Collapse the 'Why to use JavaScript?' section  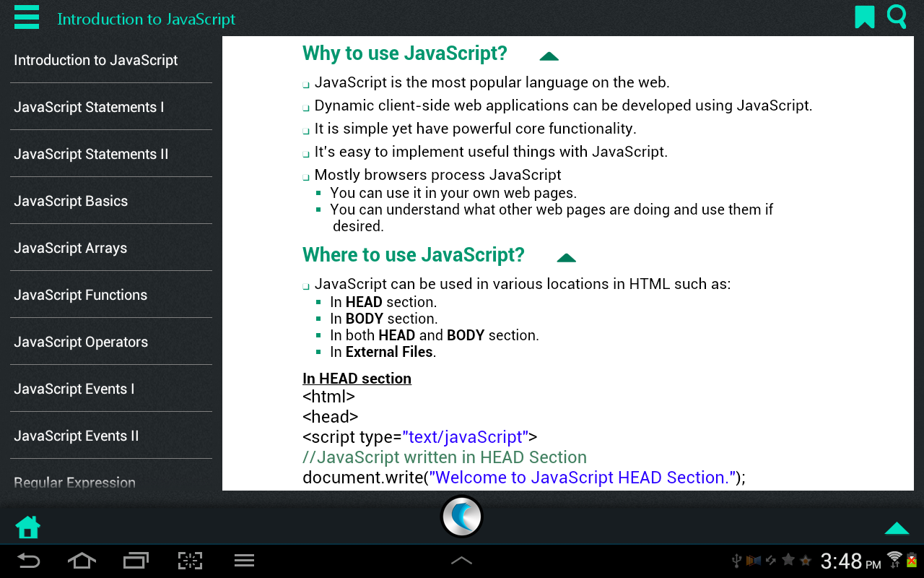tap(549, 56)
